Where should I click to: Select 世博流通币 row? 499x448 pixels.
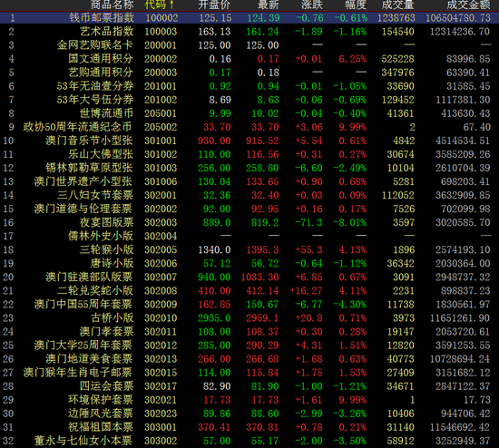click(249, 113)
